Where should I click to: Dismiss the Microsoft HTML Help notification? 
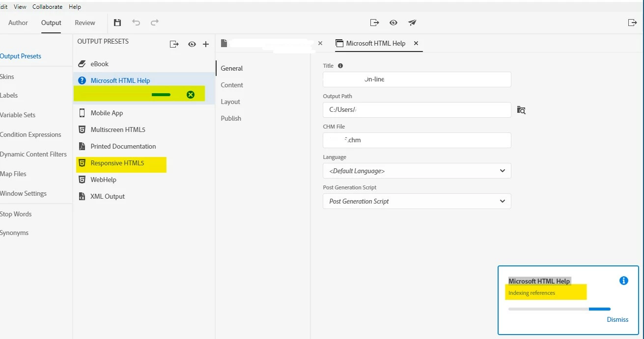pos(617,319)
